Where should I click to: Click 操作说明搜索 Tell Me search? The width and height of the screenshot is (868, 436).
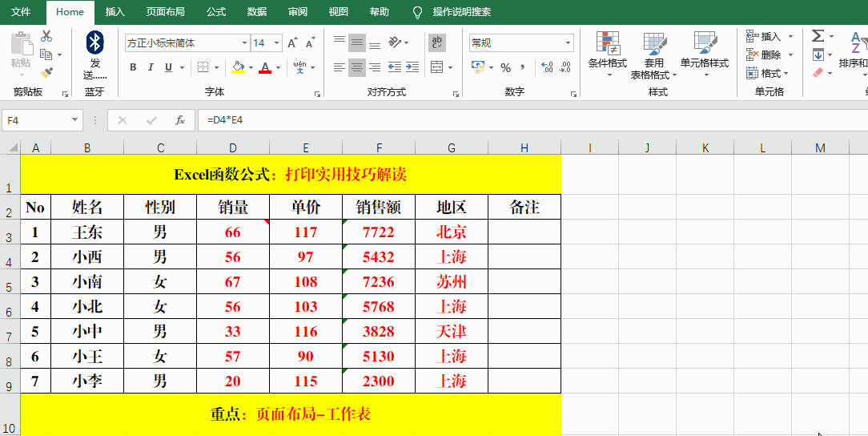click(462, 12)
